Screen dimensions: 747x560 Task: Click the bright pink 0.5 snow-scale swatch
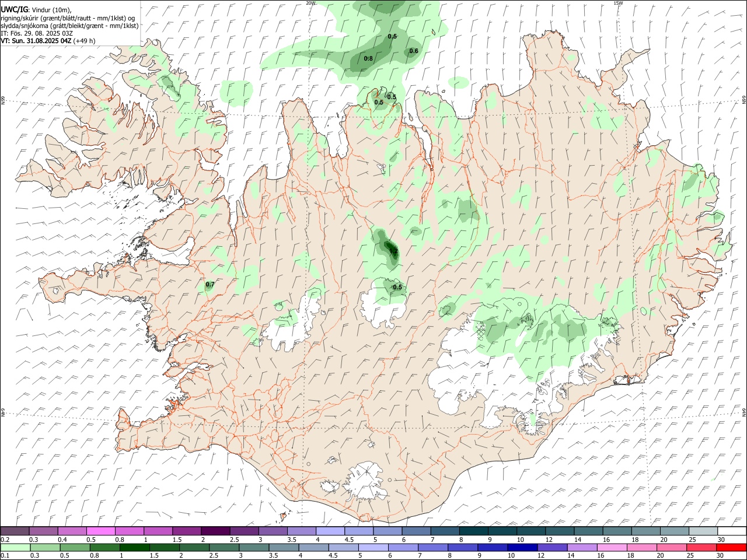click(100, 531)
